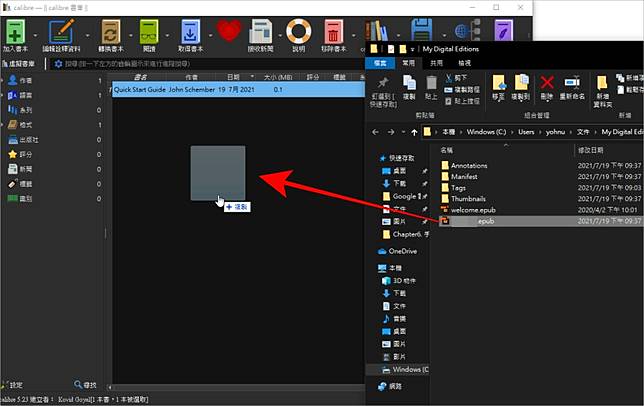644x406 pixels.
Task: Select the Quick Start Guide book row
Action: 238,89
